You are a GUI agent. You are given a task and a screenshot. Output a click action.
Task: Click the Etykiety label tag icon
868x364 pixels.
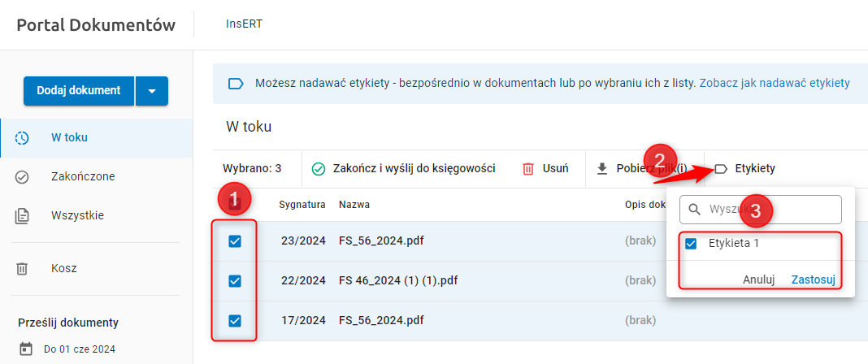tap(720, 169)
